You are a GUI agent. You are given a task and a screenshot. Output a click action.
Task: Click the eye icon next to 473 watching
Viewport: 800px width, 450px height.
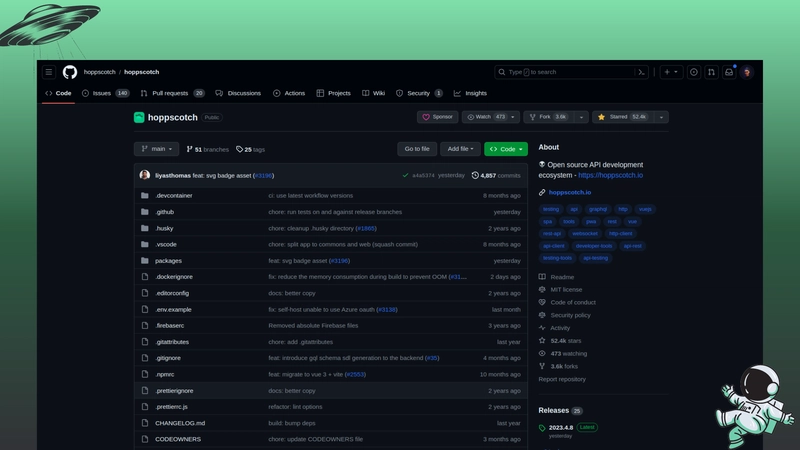(x=542, y=353)
